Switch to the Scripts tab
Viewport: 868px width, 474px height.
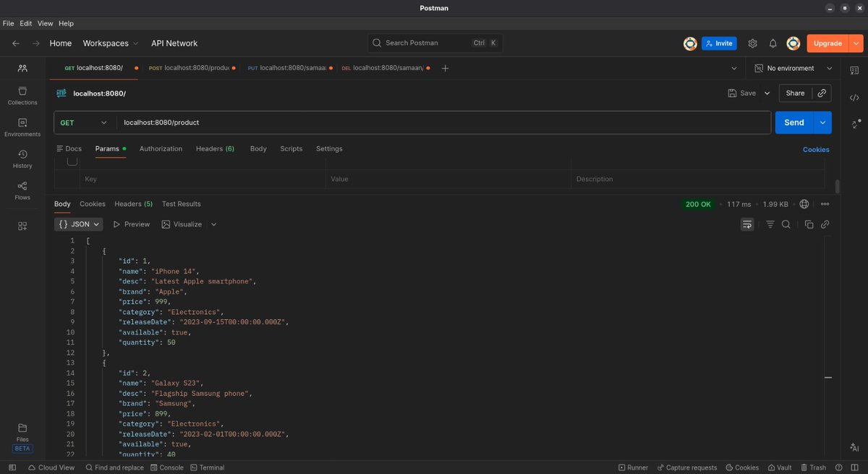pos(292,148)
